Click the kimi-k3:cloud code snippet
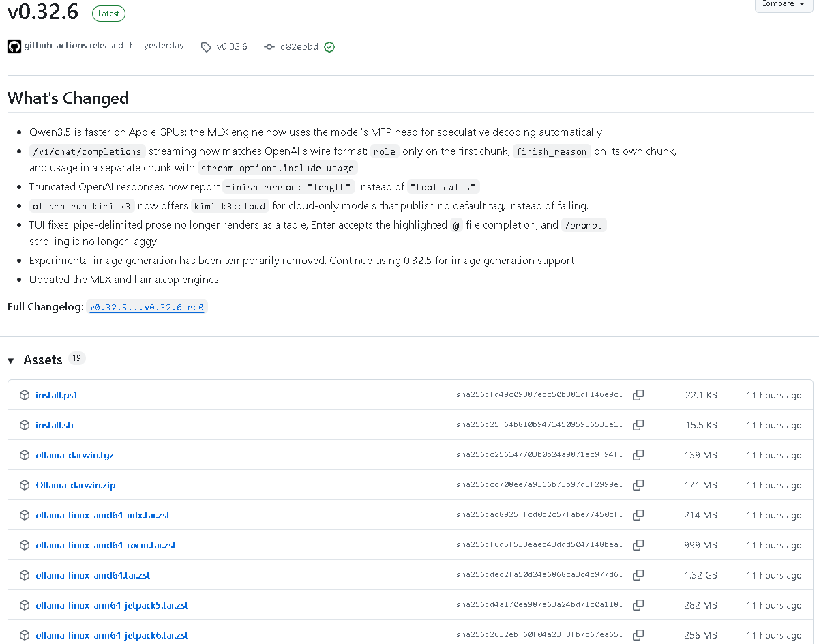The width and height of the screenshot is (819, 644). tap(229, 206)
